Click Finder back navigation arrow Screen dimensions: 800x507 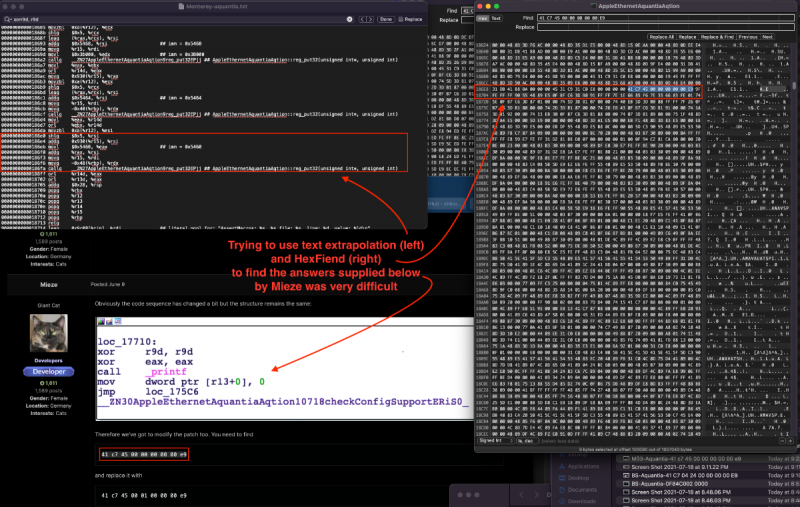click(x=521, y=495)
